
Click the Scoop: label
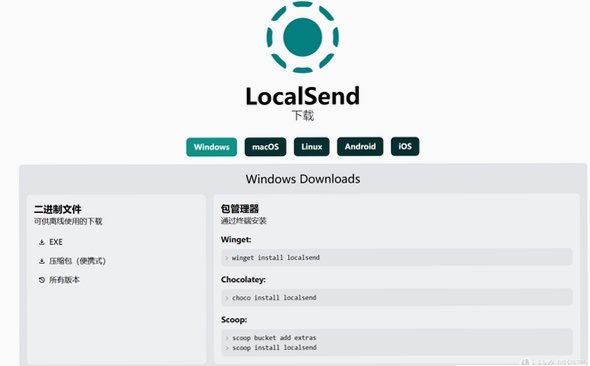click(234, 320)
